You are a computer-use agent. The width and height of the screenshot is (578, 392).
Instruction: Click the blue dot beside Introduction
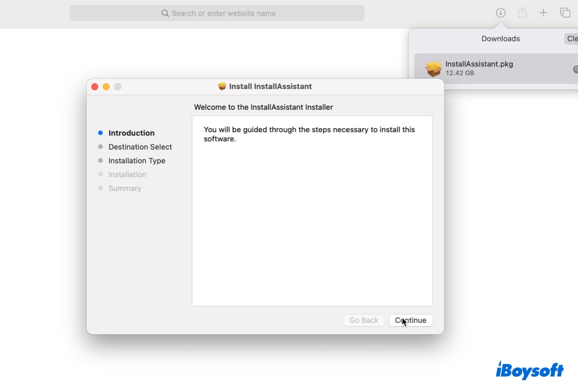[x=101, y=132]
